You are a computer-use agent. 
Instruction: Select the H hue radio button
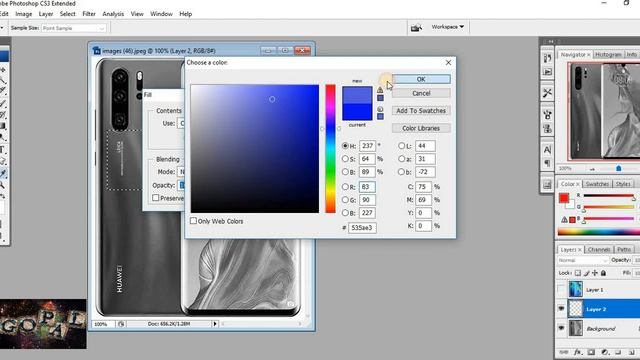click(345, 146)
